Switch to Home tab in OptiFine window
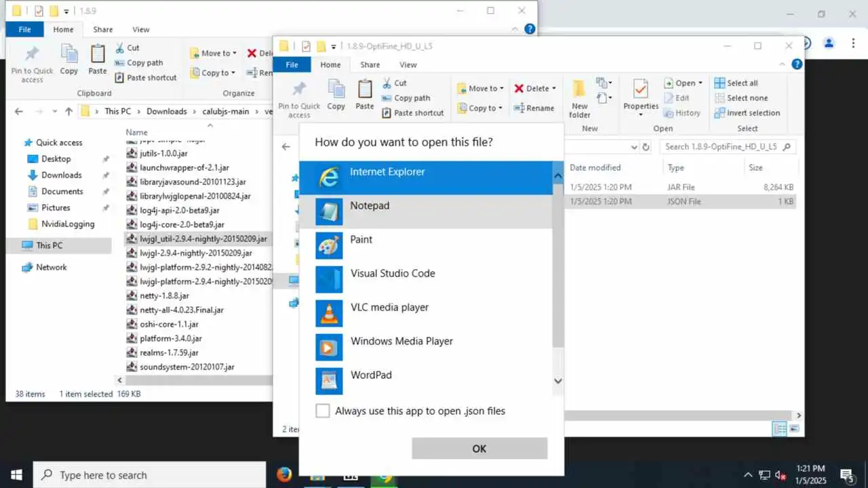 pyautogui.click(x=331, y=64)
